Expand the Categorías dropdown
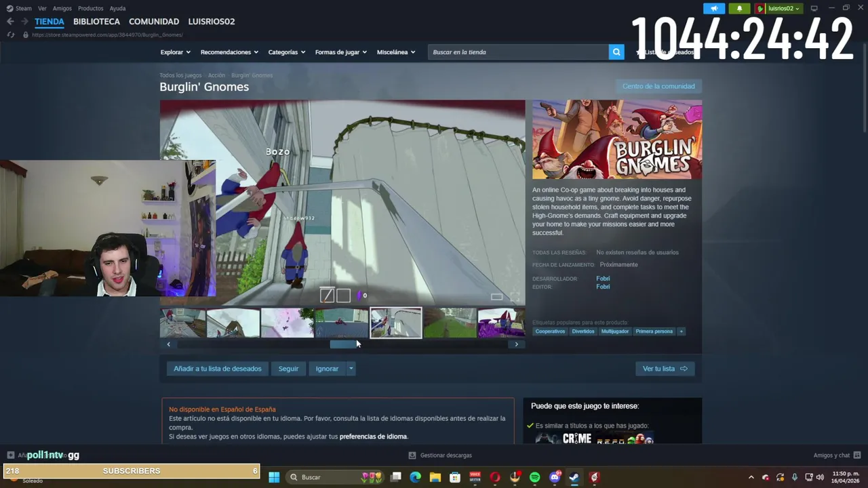The image size is (868, 488). [287, 52]
